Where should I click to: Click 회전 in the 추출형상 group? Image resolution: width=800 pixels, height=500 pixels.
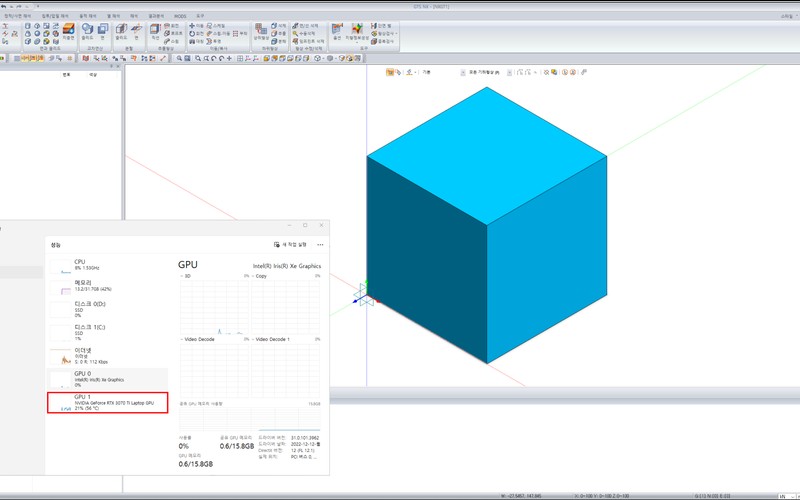tap(171, 26)
